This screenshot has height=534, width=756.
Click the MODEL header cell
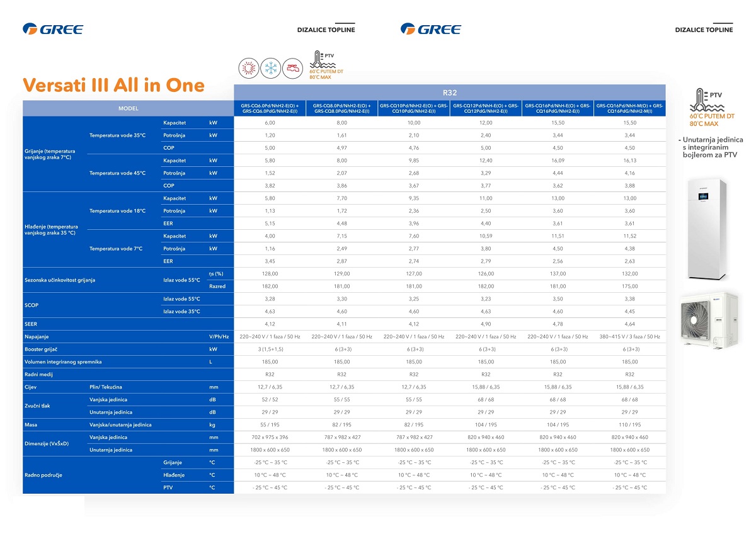128,108
